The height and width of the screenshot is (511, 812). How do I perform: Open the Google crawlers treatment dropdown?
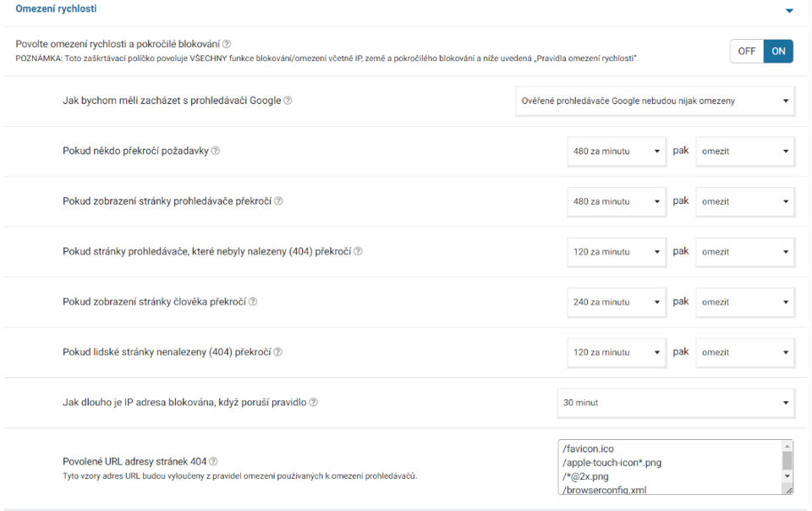[655, 101]
